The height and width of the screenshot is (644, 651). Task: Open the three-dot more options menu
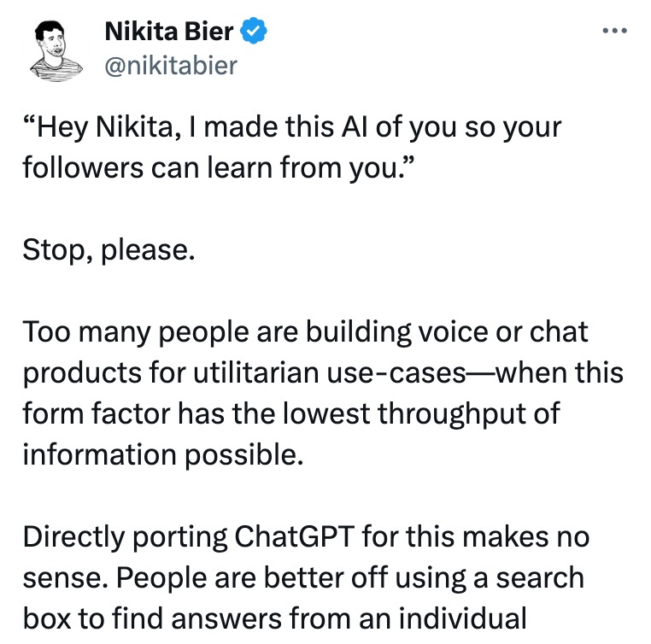coord(615,30)
